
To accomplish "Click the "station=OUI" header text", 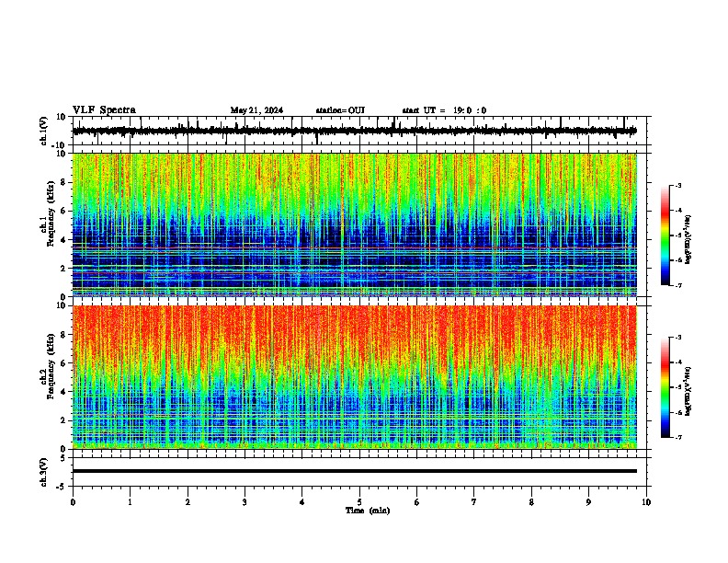I will point(340,110).
